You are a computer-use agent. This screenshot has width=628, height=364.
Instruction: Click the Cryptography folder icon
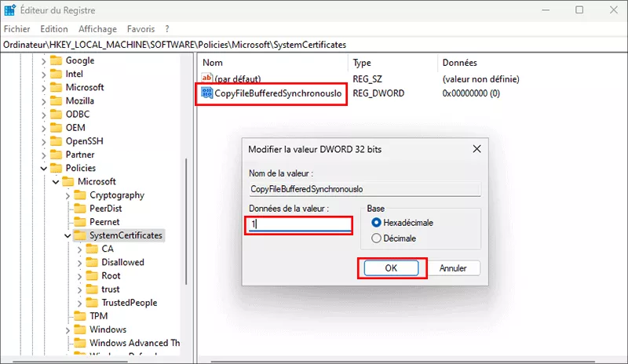[80, 195]
